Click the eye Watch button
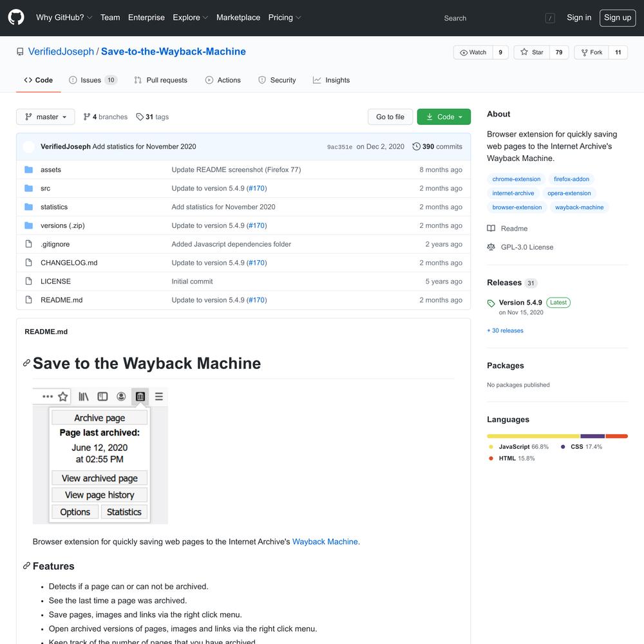Screen dimensions: 644x644 tap(473, 52)
